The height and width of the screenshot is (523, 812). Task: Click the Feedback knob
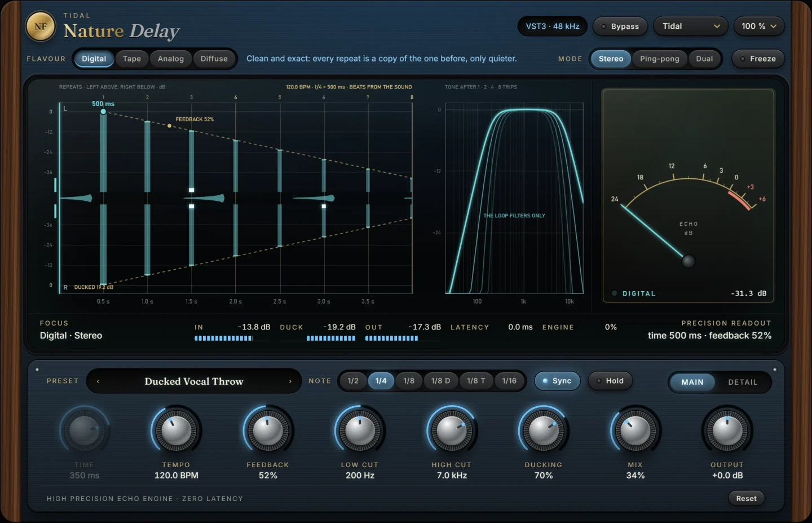pyautogui.click(x=268, y=431)
